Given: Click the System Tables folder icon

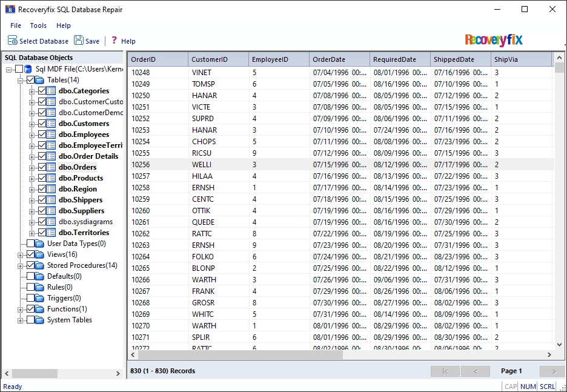Looking at the screenshot, I should tap(40, 320).
